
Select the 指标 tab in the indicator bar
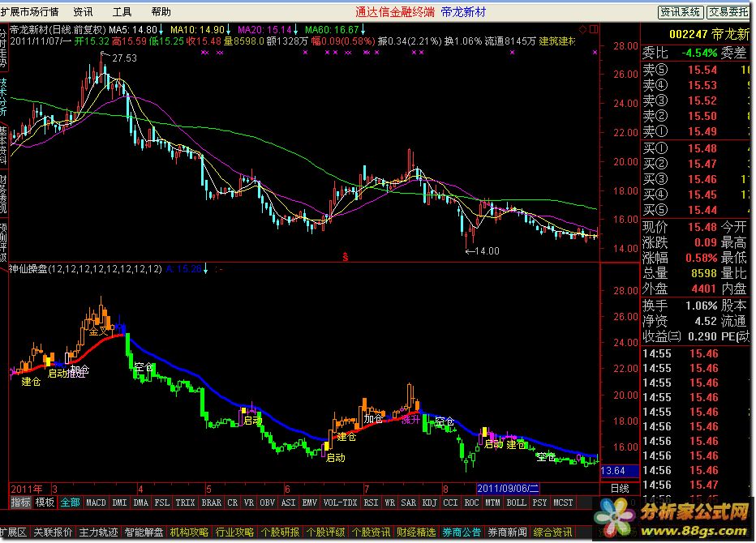point(21,502)
